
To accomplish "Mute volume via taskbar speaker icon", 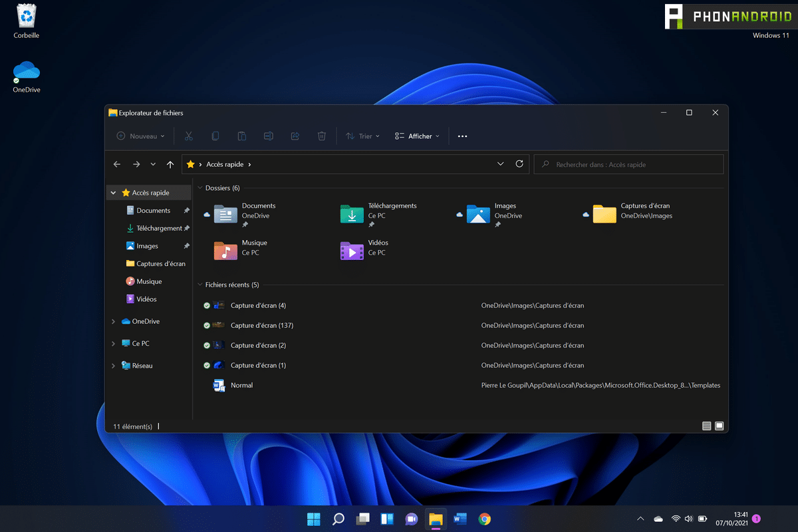I will (688, 519).
